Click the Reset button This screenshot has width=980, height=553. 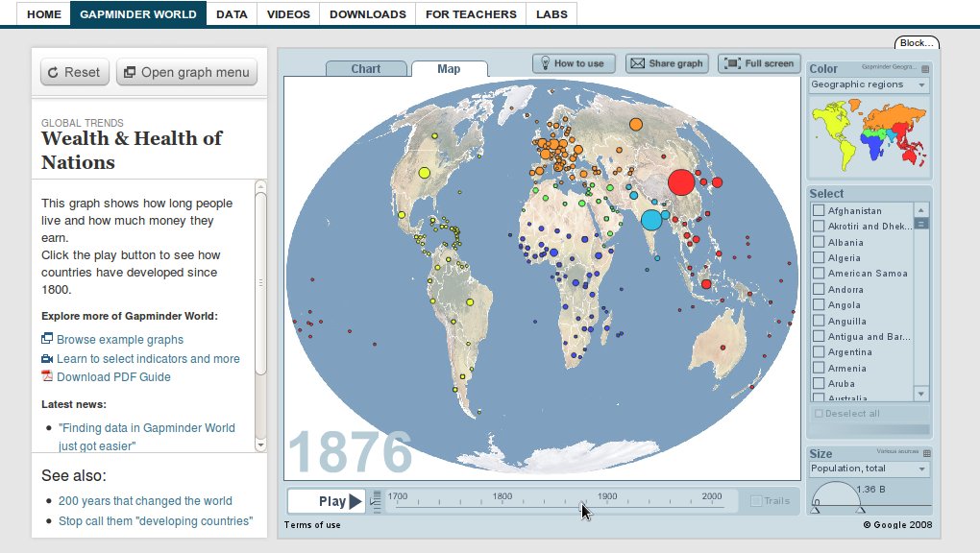click(x=75, y=72)
